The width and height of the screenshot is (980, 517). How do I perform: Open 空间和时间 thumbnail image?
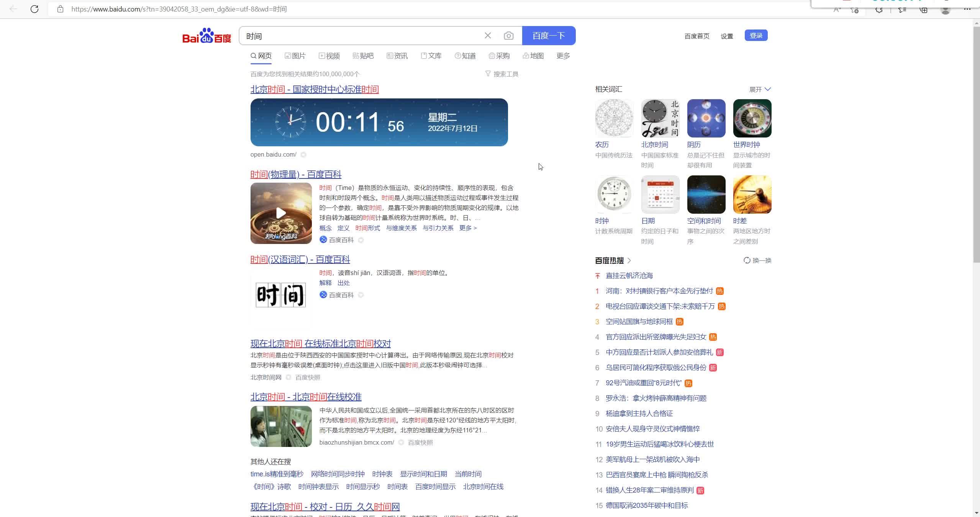706,195
